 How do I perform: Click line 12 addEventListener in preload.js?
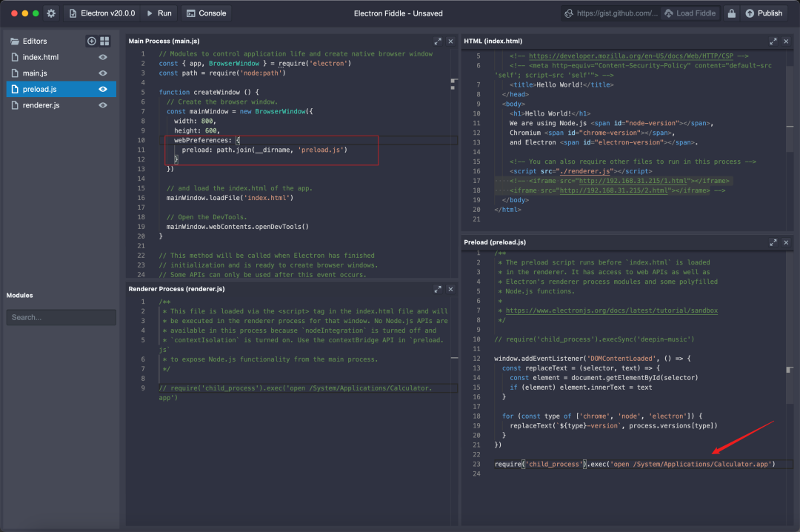point(593,359)
